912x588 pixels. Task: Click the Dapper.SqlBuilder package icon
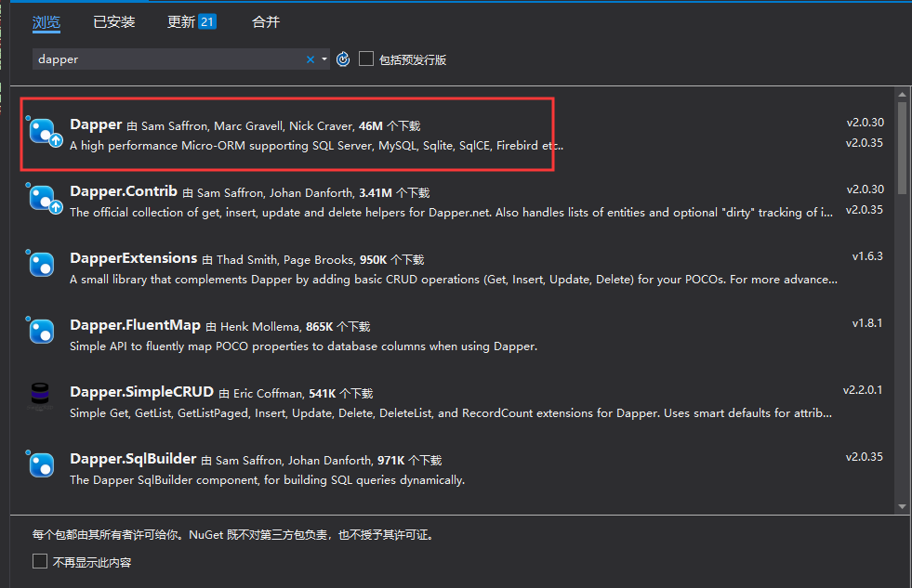(41, 465)
